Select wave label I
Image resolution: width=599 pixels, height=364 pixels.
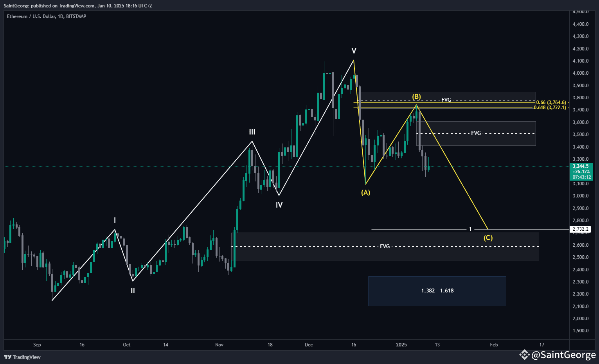pyautogui.click(x=115, y=221)
